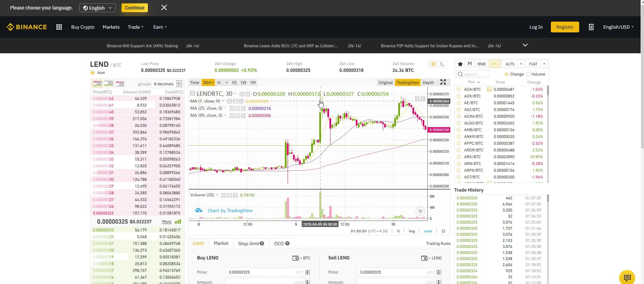Open the language dropdown set to English

coord(98,8)
